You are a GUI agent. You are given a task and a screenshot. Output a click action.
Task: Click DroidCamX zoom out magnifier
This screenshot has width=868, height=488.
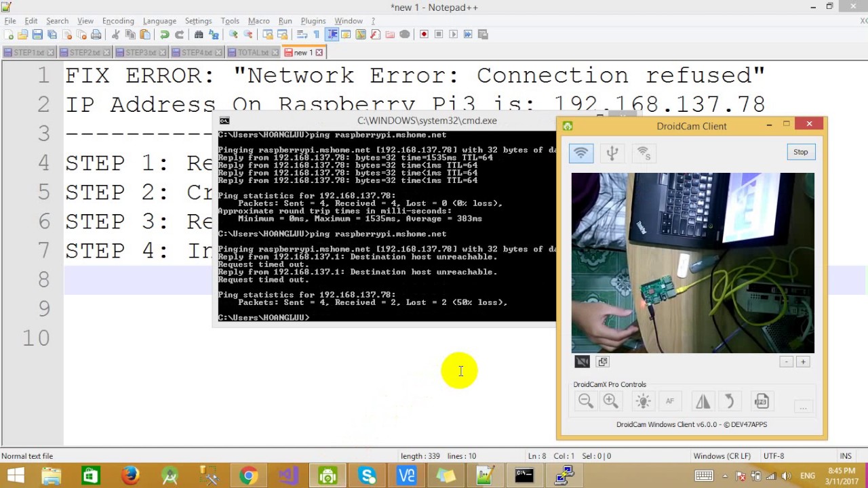[x=586, y=401]
